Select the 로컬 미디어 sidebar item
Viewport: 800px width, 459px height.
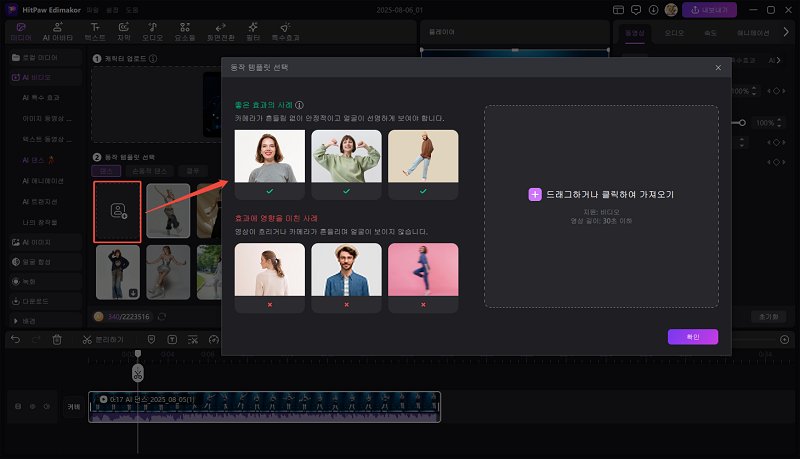45,58
